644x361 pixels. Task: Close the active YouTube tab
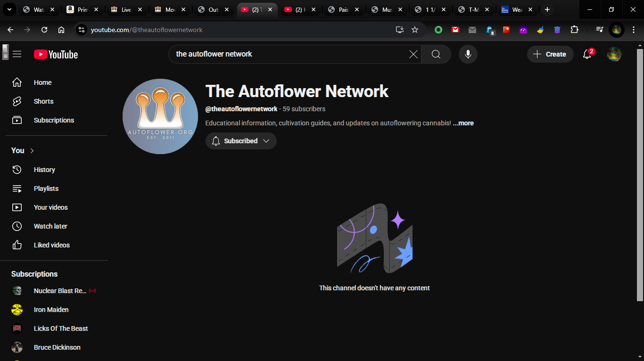pos(270,9)
